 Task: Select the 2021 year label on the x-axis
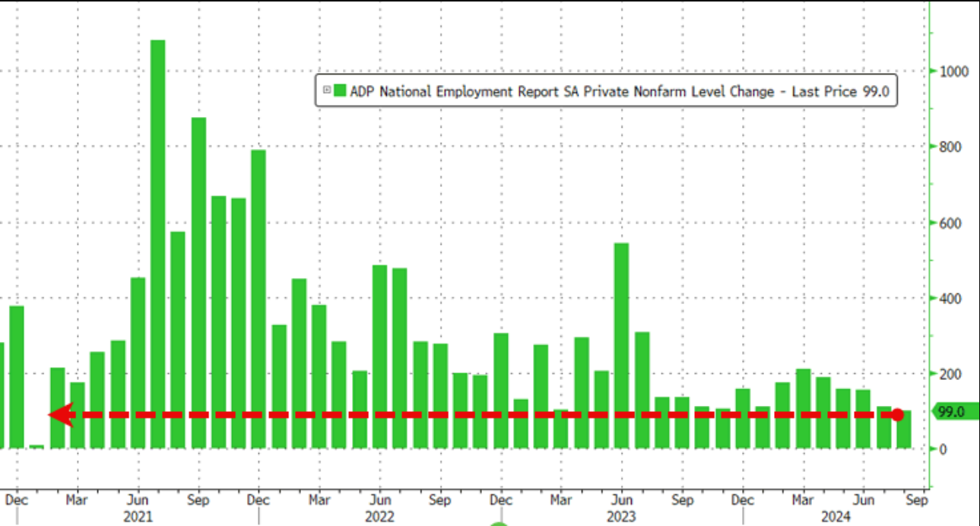pyautogui.click(x=138, y=517)
